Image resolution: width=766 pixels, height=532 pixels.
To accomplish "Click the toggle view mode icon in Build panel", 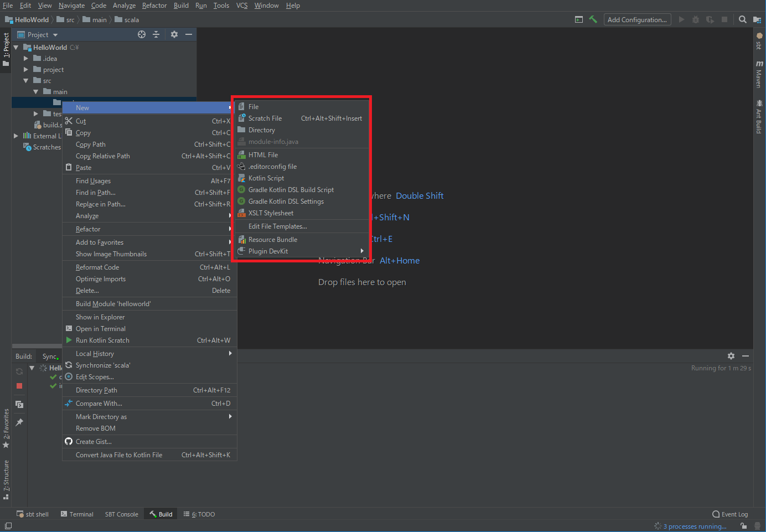I will [x=19, y=405].
